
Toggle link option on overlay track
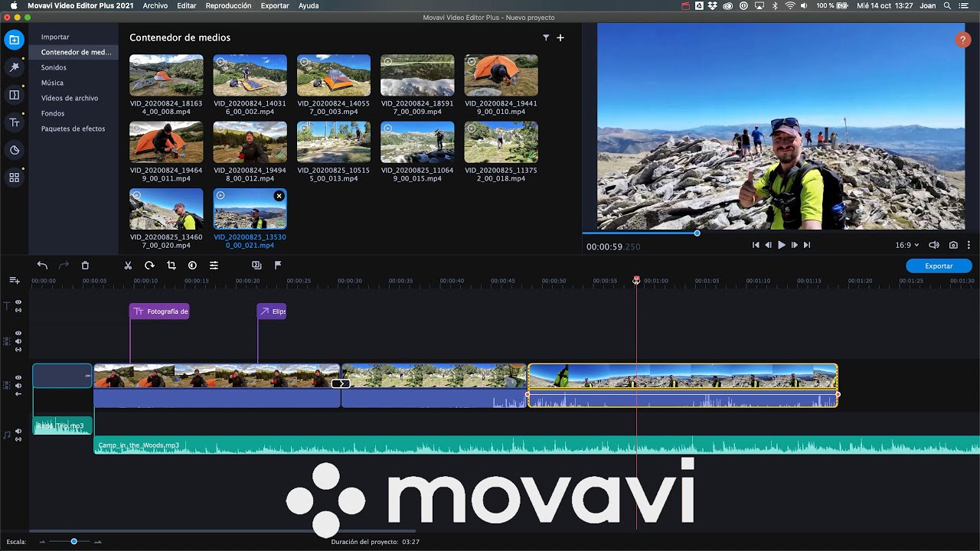click(x=18, y=350)
